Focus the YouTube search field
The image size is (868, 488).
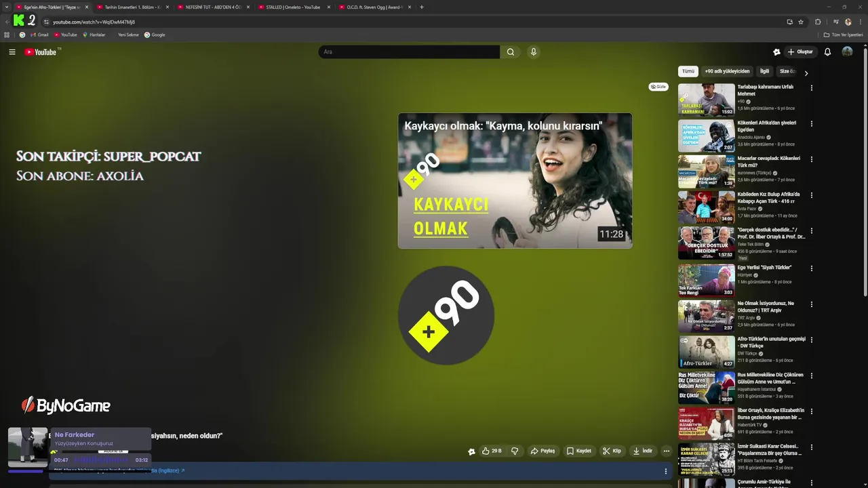point(410,52)
